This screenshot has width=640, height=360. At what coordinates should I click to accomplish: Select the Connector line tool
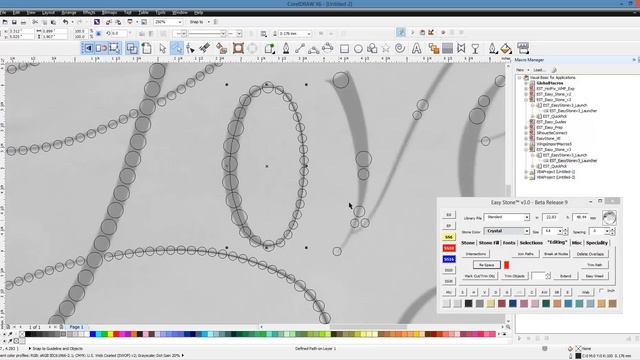pos(300,49)
